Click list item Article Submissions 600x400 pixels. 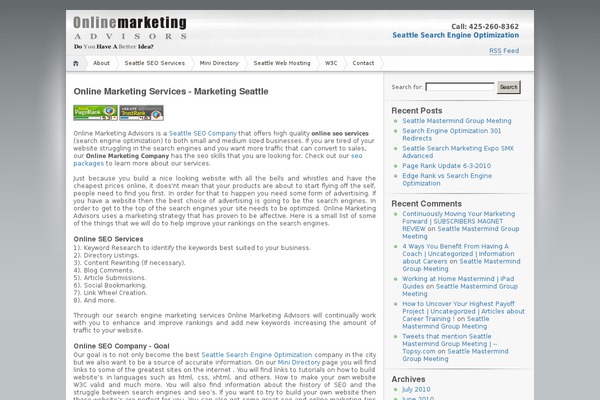pos(110,278)
